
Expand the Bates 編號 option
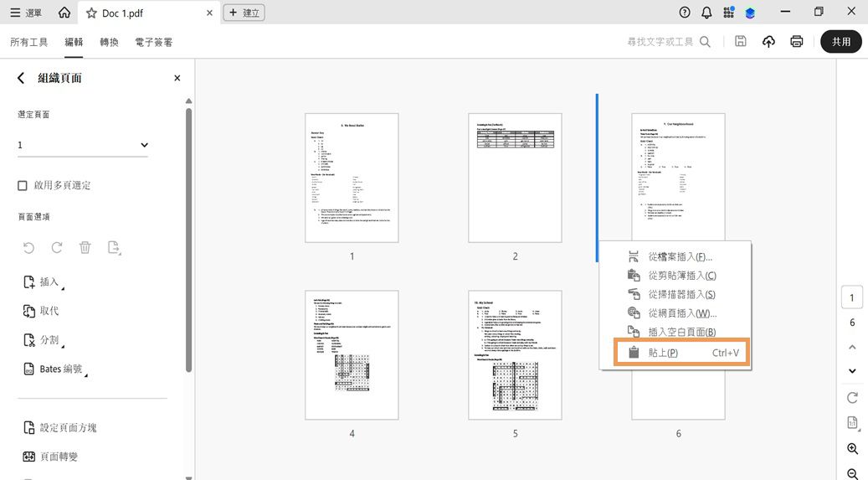click(x=54, y=369)
